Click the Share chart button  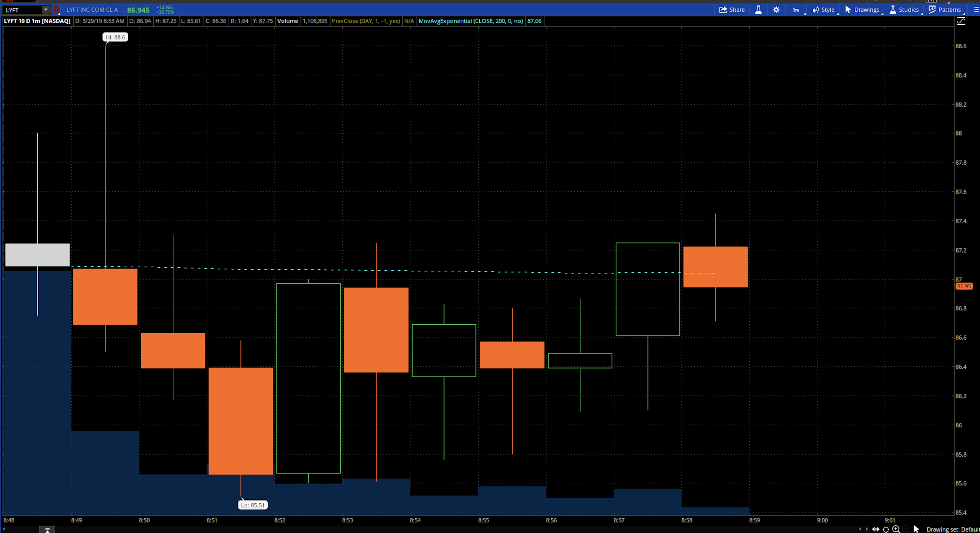click(732, 10)
